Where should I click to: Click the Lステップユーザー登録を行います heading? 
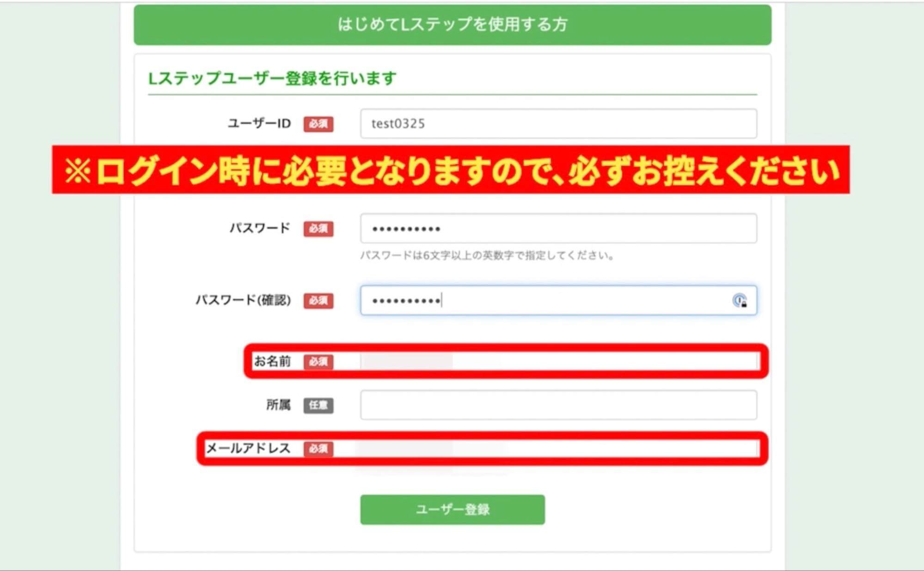272,78
